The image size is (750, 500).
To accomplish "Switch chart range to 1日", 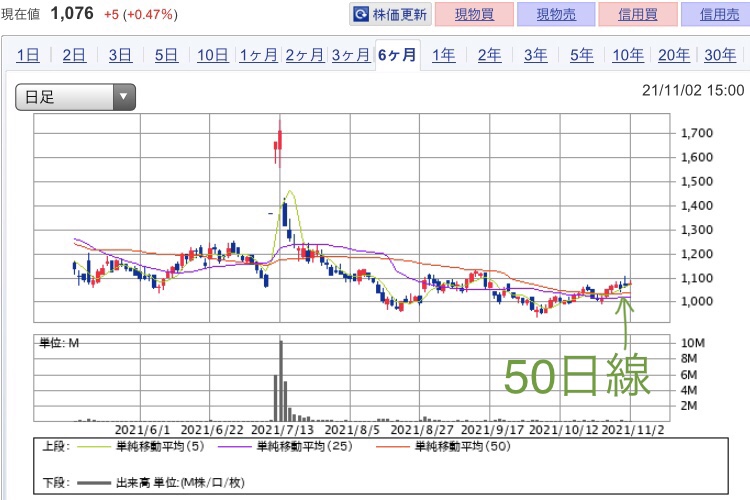I will coord(28,55).
